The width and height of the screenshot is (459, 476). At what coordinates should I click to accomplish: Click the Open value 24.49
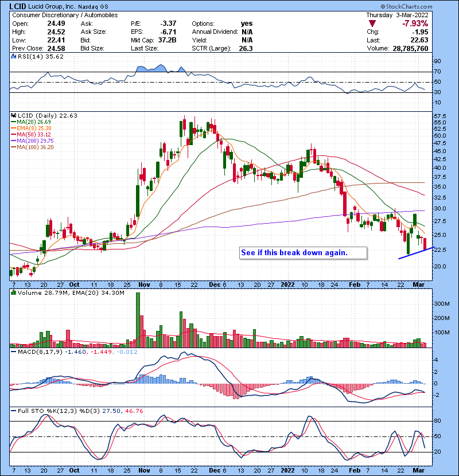tap(56, 24)
